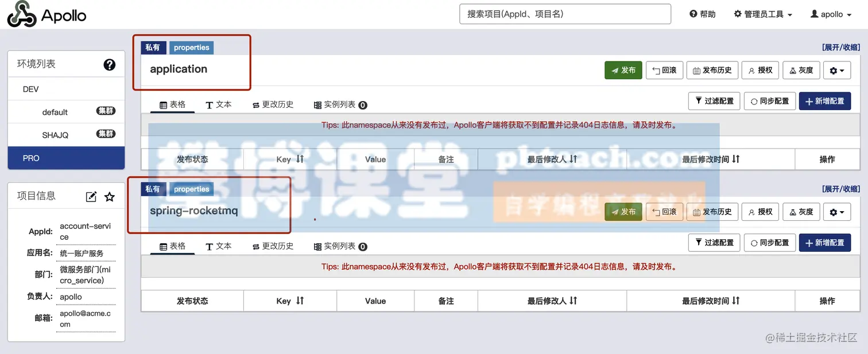The height and width of the screenshot is (354, 868).
Task: Switch to 更改历史 tab in application namespace
Action: click(x=273, y=104)
